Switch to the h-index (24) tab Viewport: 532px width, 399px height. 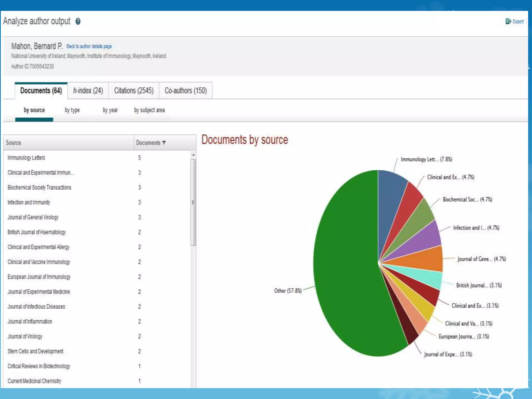88,91
